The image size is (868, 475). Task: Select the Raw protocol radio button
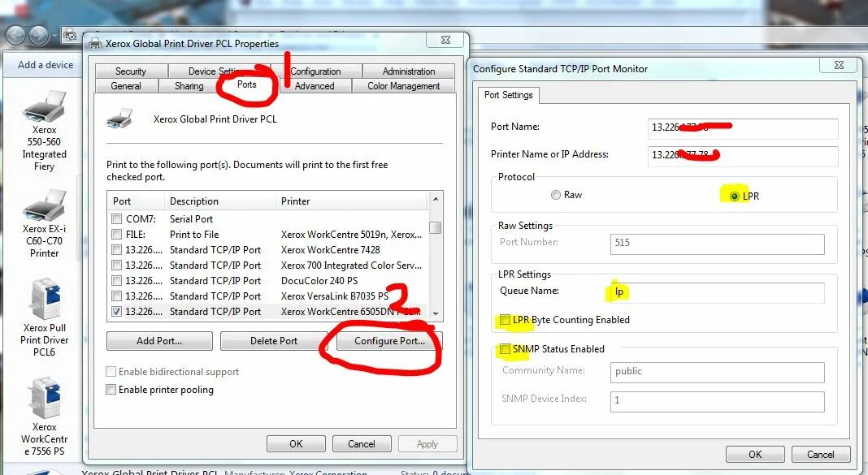click(556, 195)
